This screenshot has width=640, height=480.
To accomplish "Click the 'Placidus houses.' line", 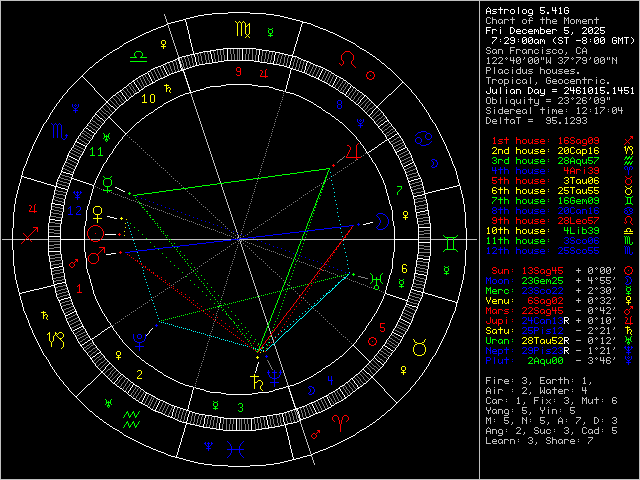I will click(533, 71).
